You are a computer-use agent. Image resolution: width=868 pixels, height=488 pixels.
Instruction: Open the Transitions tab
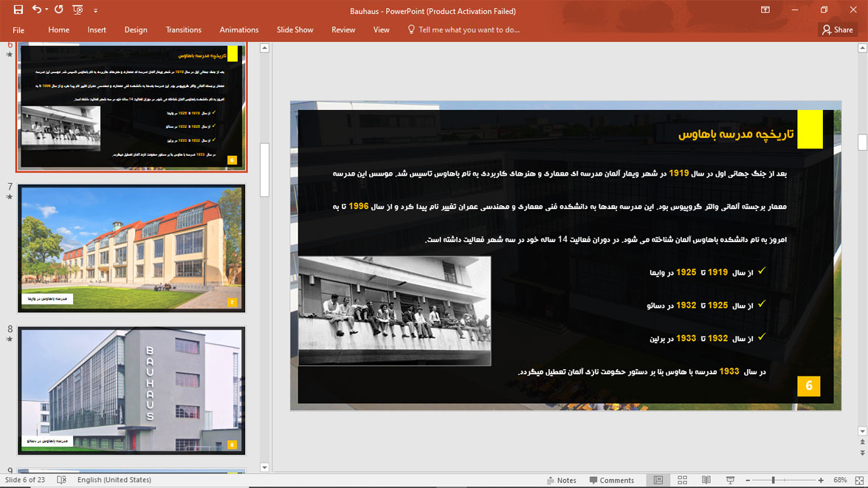point(183,30)
